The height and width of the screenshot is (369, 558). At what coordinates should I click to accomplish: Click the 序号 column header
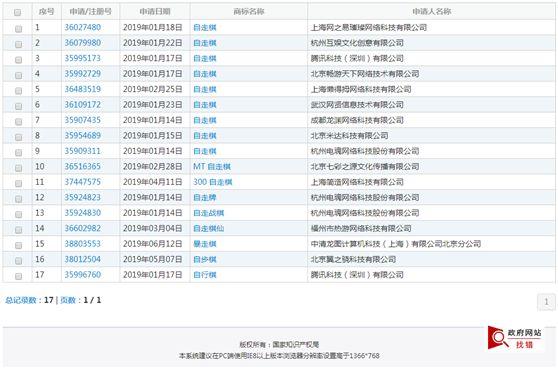pos(47,12)
